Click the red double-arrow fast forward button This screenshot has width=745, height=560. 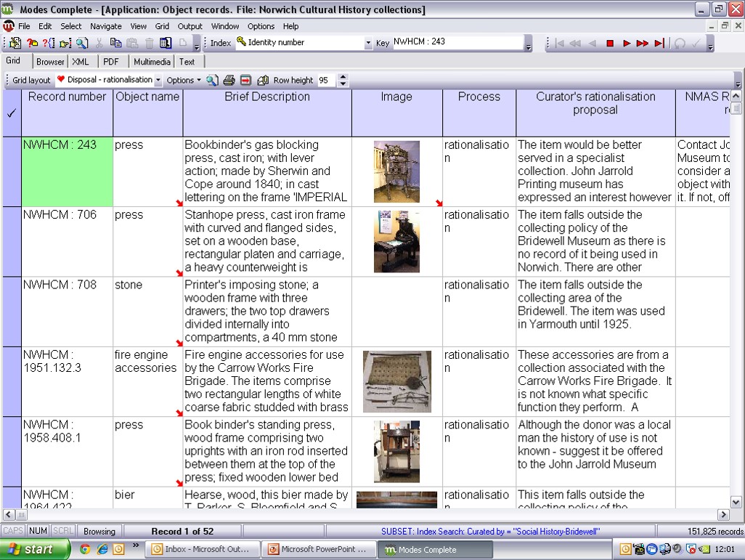pyautogui.click(x=643, y=44)
